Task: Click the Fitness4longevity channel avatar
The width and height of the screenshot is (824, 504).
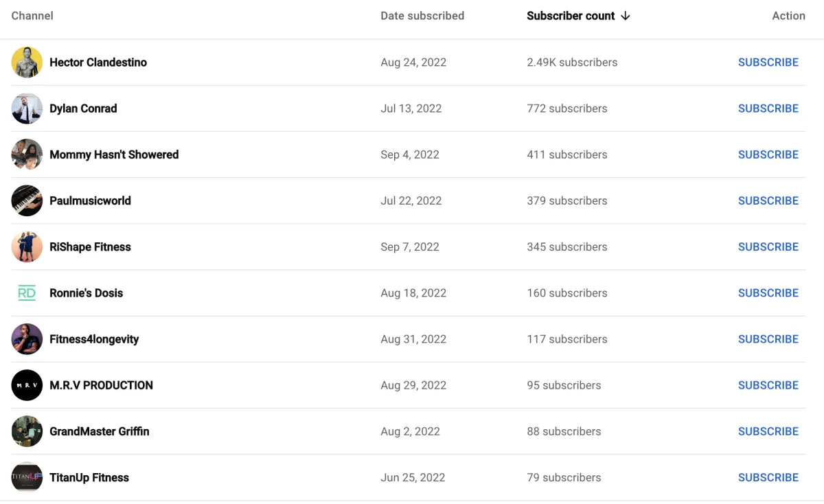Action: tap(27, 339)
